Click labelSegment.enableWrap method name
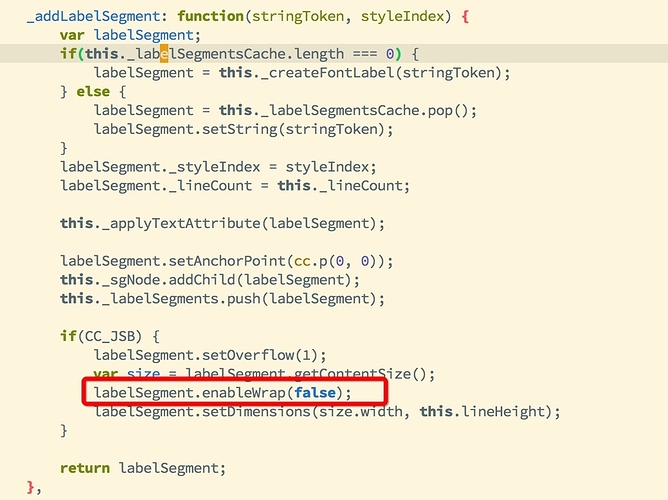The image size is (668, 500). point(189,393)
